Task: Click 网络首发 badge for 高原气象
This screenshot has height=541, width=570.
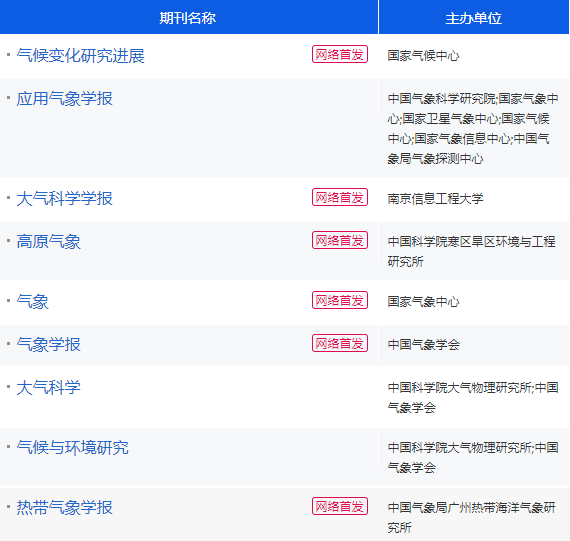Action: coord(340,240)
